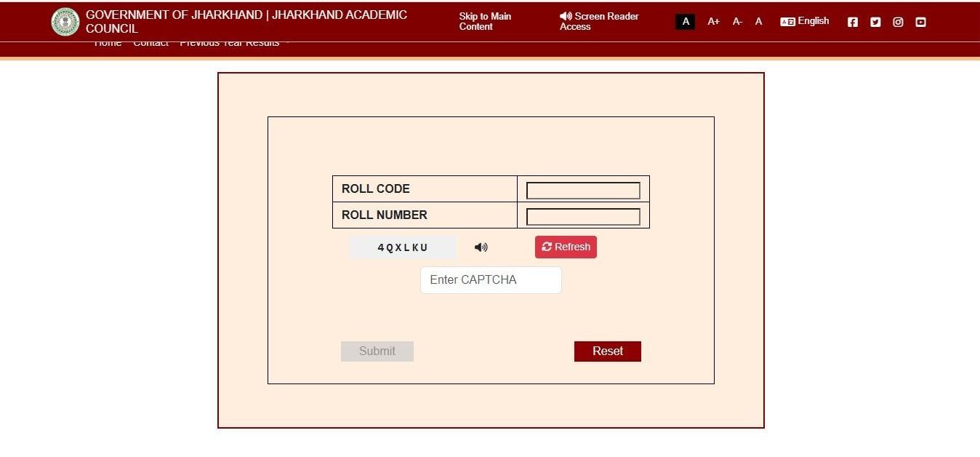This screenshot has width=980, height=457.
Task: Open the Instagram social media icon
Action: pos(898,22)
